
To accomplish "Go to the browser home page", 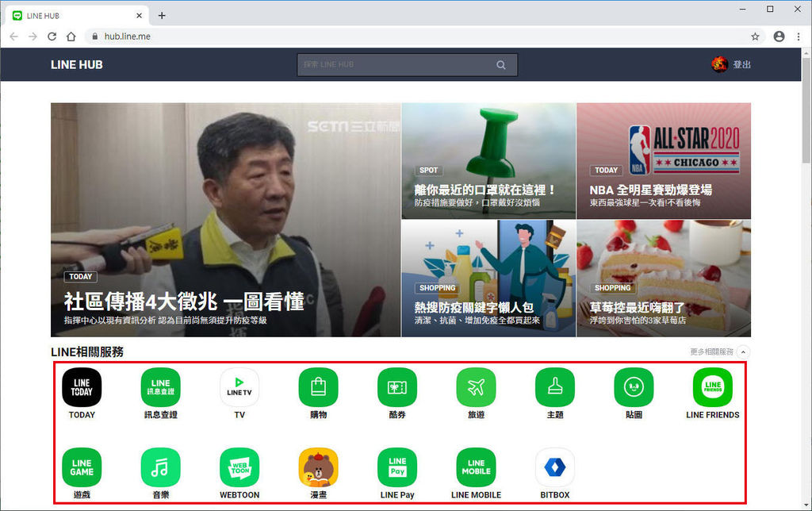I will [x=71, y=36].
